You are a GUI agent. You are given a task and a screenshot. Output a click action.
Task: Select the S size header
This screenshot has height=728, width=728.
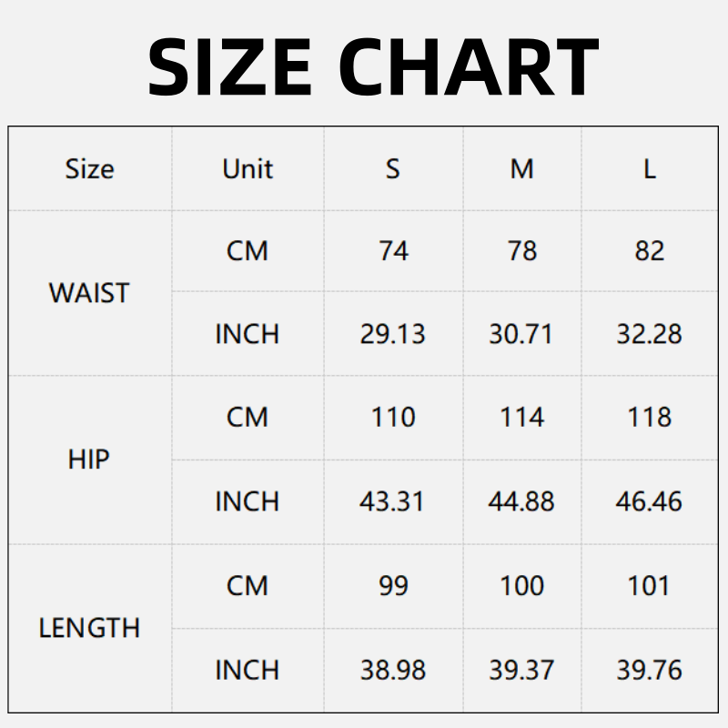coord(392,169)
